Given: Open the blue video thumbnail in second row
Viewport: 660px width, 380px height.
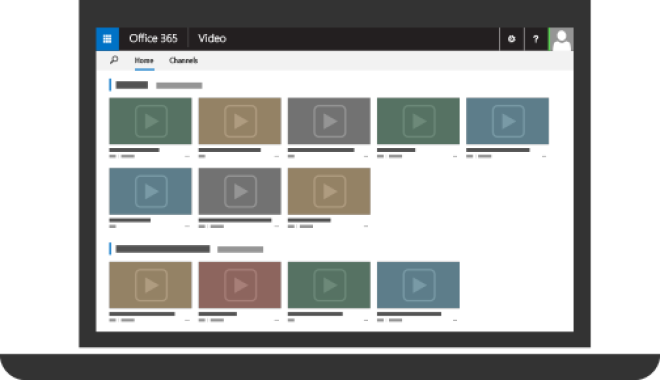Looking at the screenshot, I should coord(150,191).
